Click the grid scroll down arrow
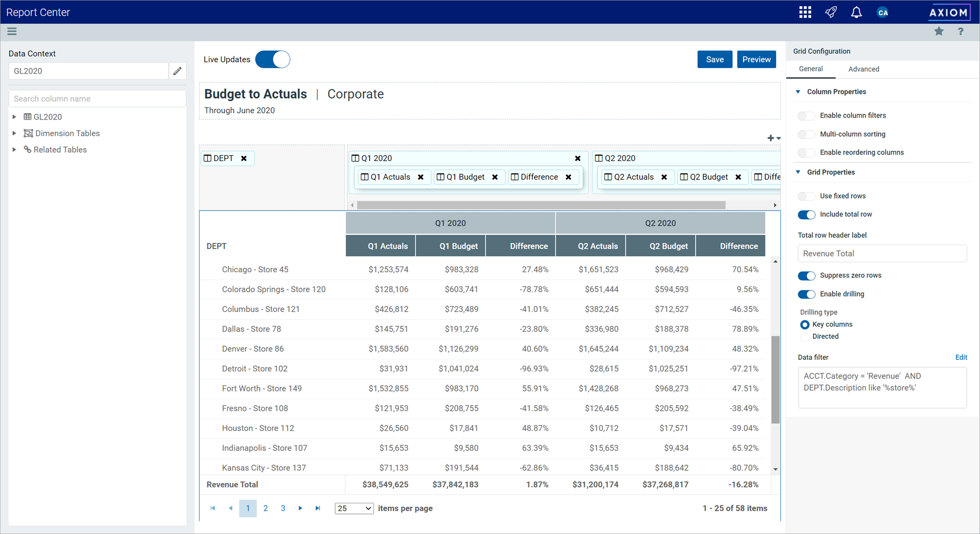 (776, 469)
